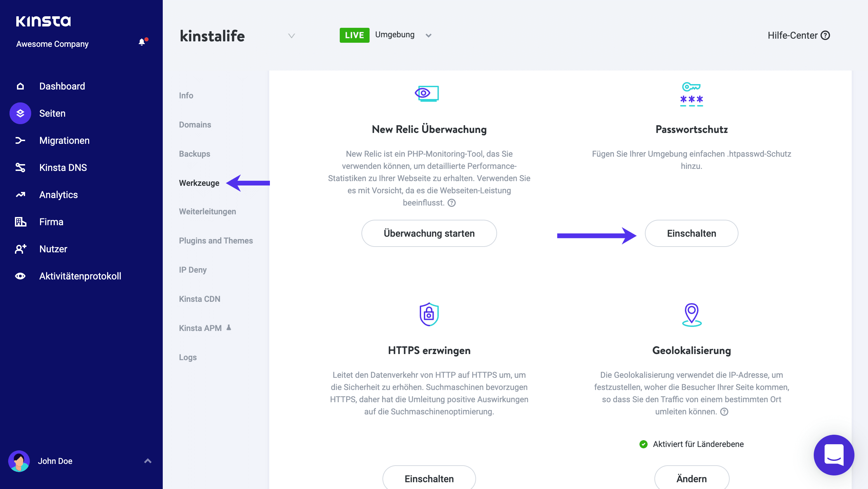Click the Kinsta DNS icon

[20, 168]
